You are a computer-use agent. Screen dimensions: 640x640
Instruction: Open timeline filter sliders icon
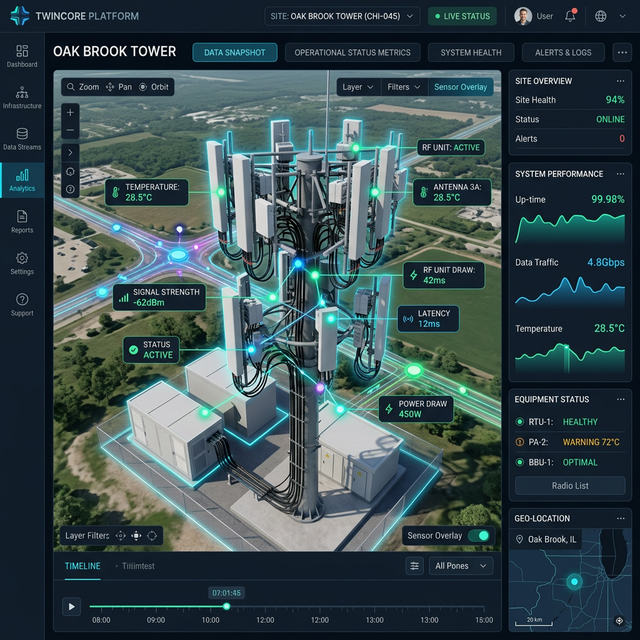[414, 566]
